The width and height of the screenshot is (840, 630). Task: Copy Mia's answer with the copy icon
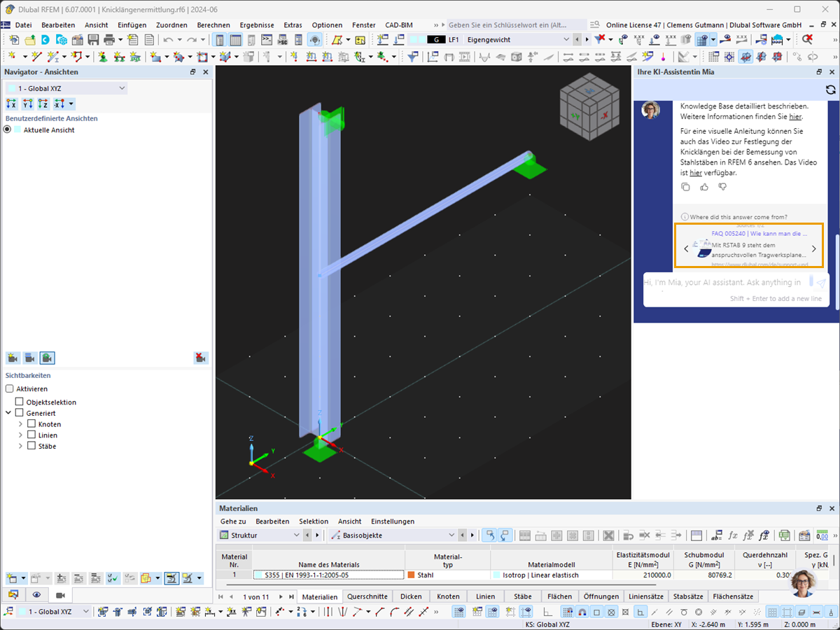pos(685,187)
